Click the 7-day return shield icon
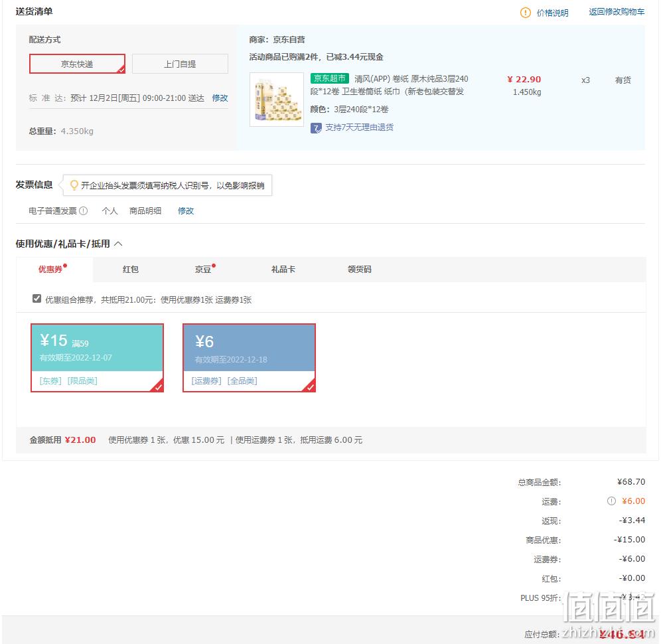 click(x=316, y=127)
